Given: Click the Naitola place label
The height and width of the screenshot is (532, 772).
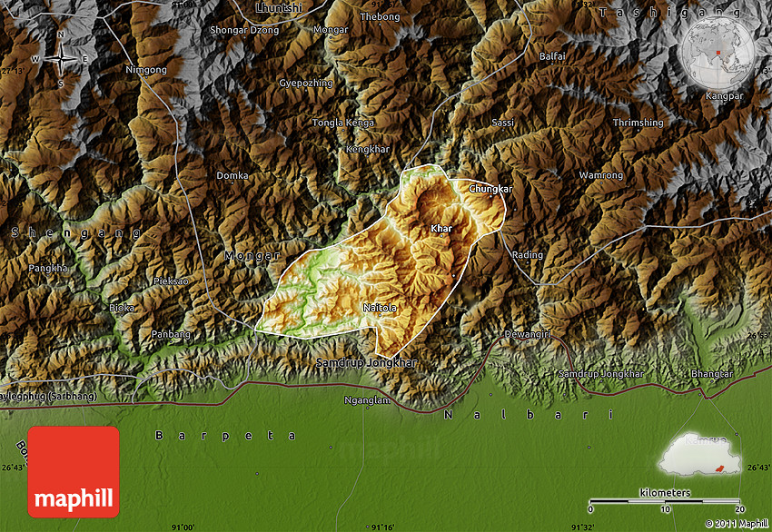Looking at the screenshot, I should pos(381,308).
